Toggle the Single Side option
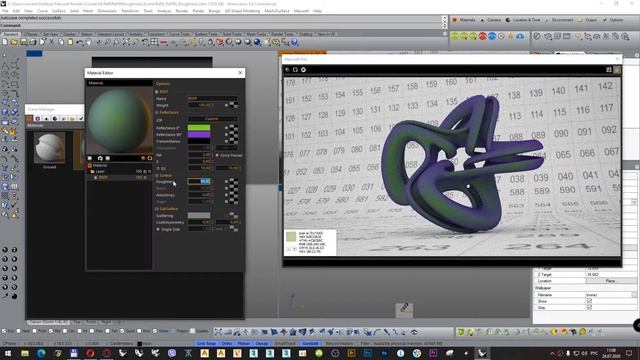Viewport: 640px width, 360px height. click(158, 229)
